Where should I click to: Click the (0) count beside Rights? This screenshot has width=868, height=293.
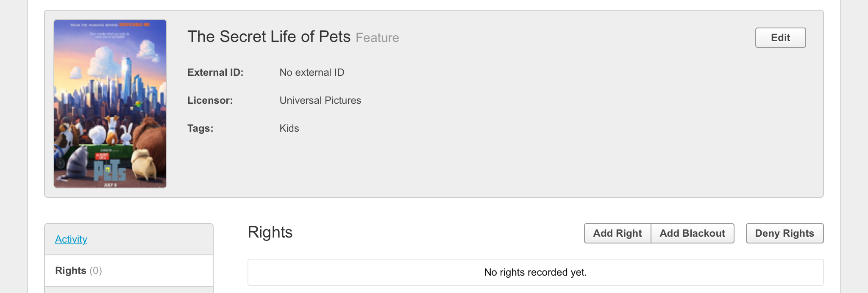tap(96, 271)
